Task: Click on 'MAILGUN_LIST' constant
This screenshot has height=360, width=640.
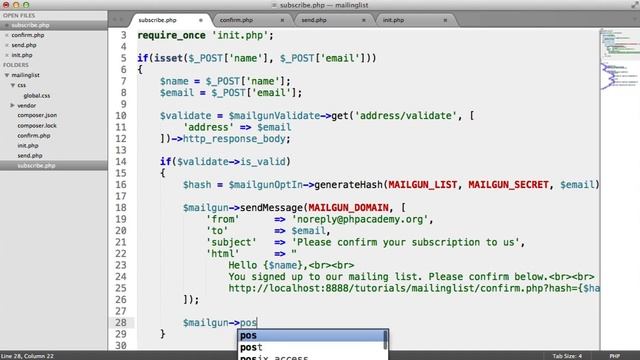Action: click(x=422, y=185)
